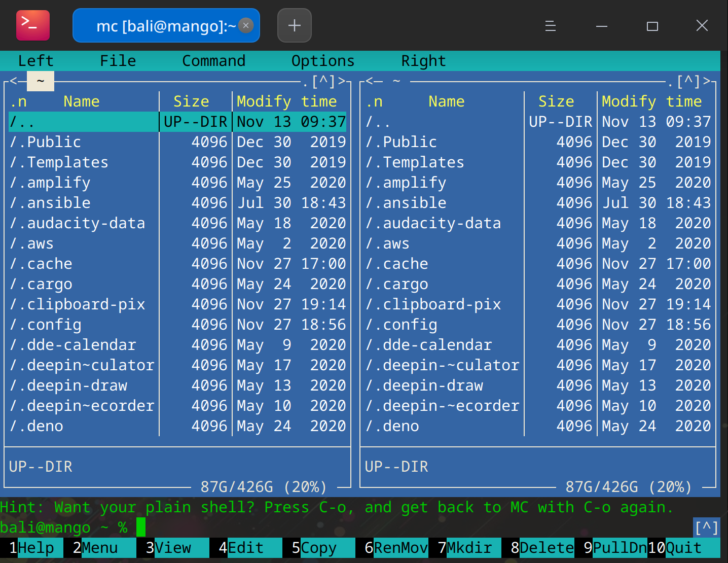Open the Right menu
This screenshot has height=563, width=728.
[x=424, y=61]
